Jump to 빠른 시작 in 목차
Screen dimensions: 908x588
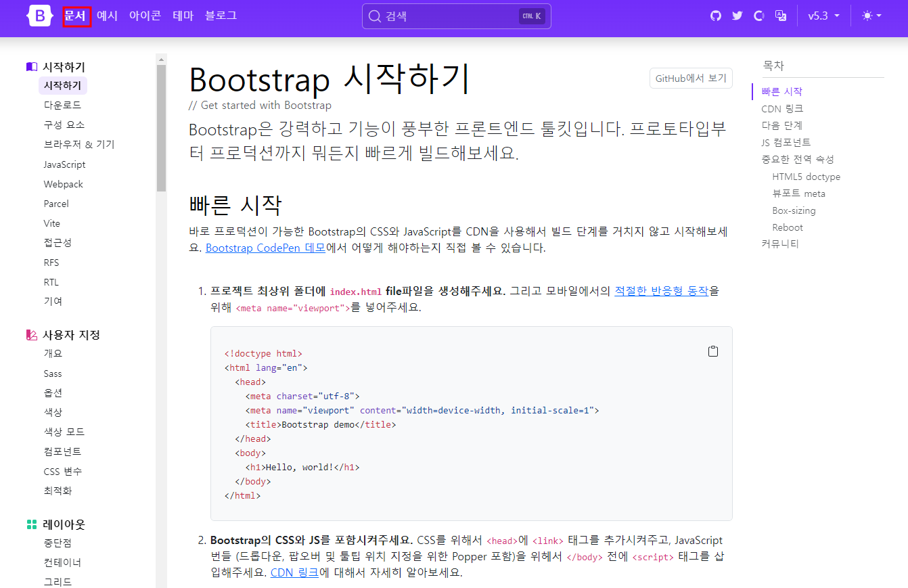point(781,91)
